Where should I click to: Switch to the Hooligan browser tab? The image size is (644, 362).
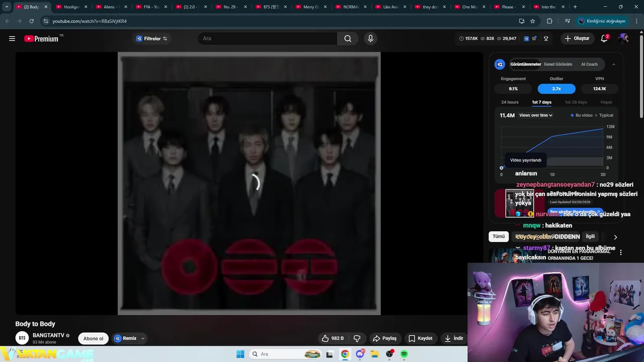click(x=71, y=7)
